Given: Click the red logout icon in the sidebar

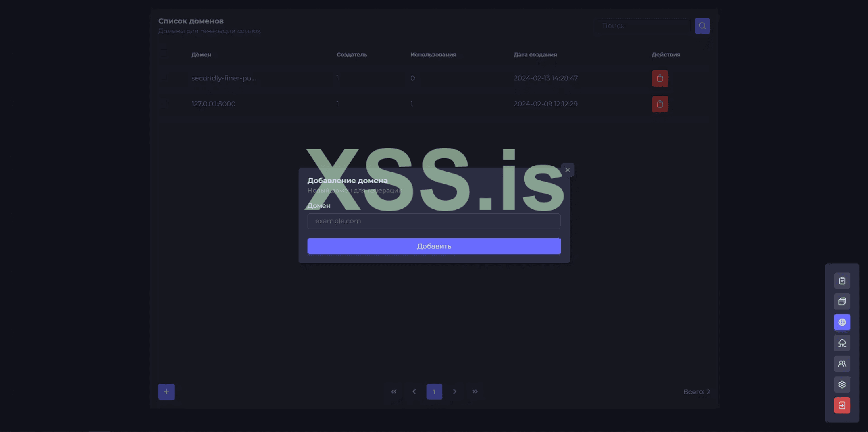Looking at the screenshot, I should pos(842,405).
